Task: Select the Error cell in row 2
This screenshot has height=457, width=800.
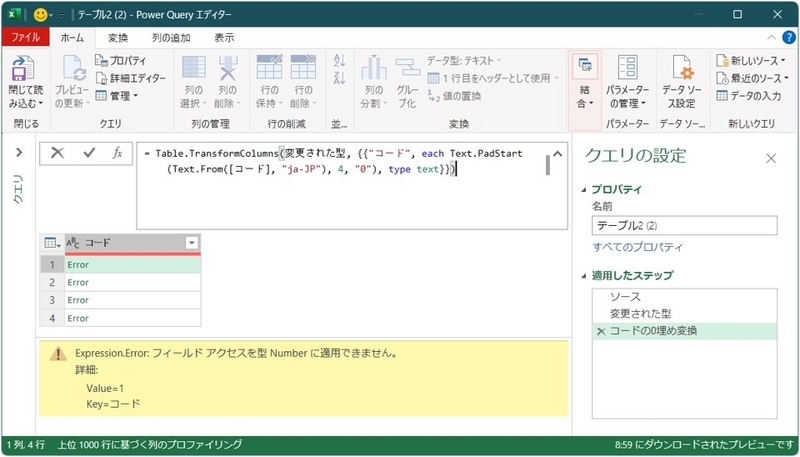Action: coord(133,282)
